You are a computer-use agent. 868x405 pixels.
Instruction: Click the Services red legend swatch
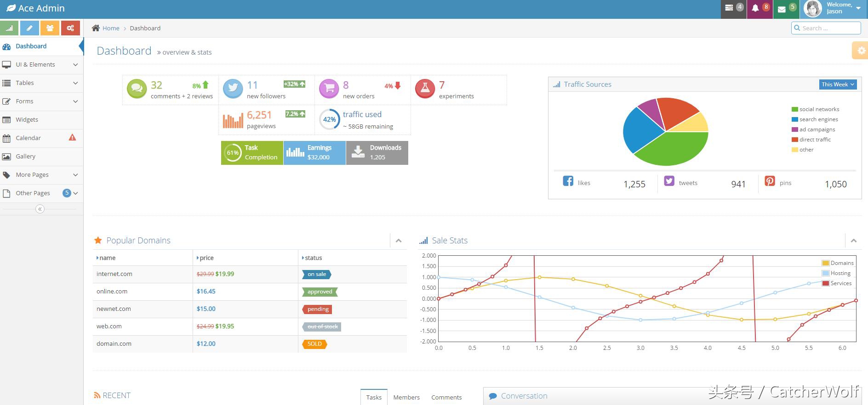pos(825,283)
